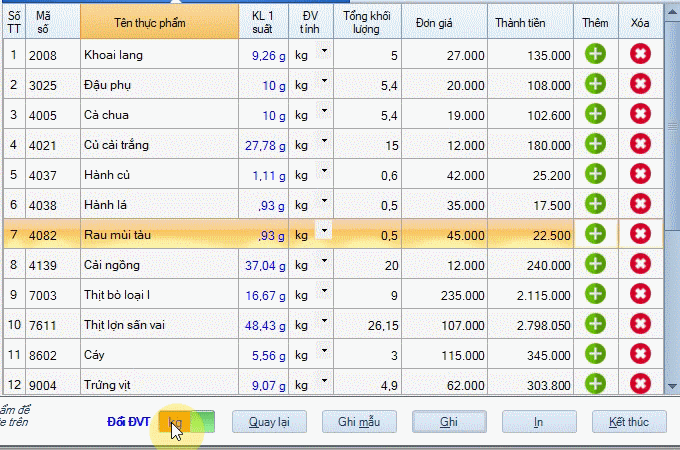Delete the Rau mùi tàu row
Screen dimensions: 680x450
(641, 234)
